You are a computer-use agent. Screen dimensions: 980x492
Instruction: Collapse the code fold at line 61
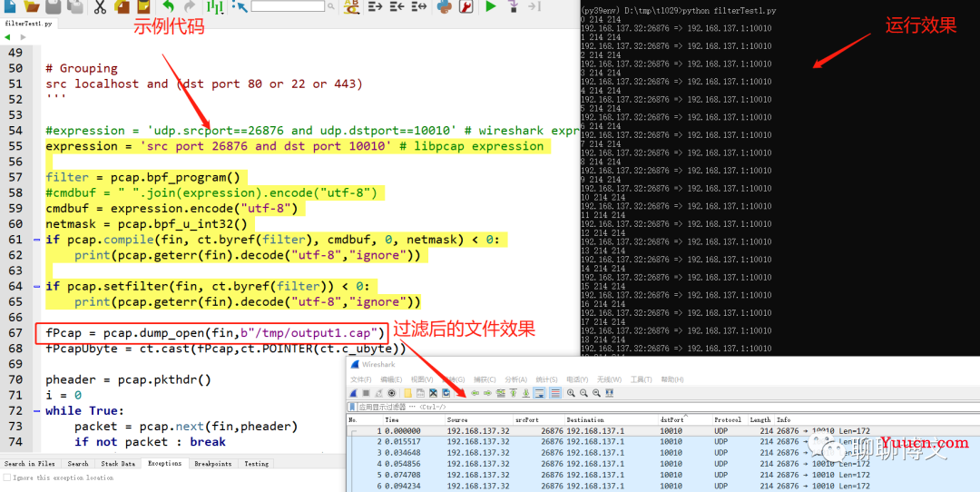[36, 240]
